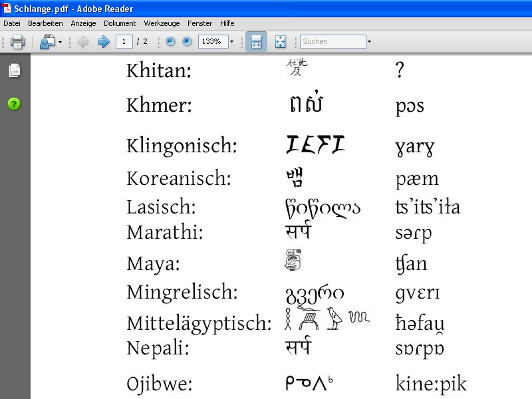Click the Maya glyph image
This screenshot has height=399, width=532.
click(293, 260)
